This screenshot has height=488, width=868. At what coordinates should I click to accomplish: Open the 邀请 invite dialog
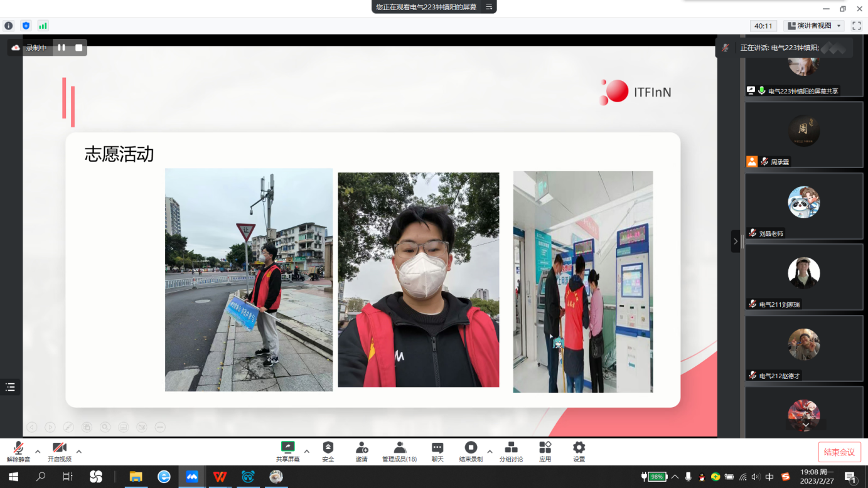[x=362, y=452]
